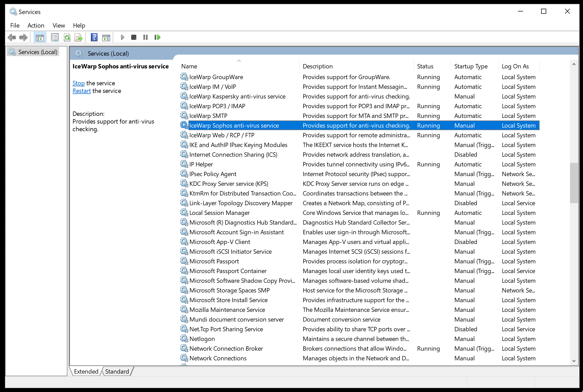Sort by the Log On As column header
The image size is (583, 392).
pyautogui.click(x=519, y=66)
